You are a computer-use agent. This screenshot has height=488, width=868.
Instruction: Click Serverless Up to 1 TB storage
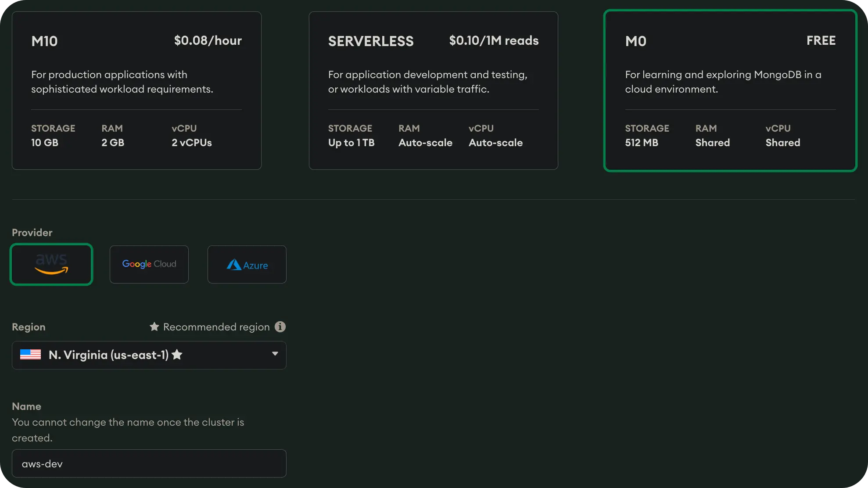[351, 143]
